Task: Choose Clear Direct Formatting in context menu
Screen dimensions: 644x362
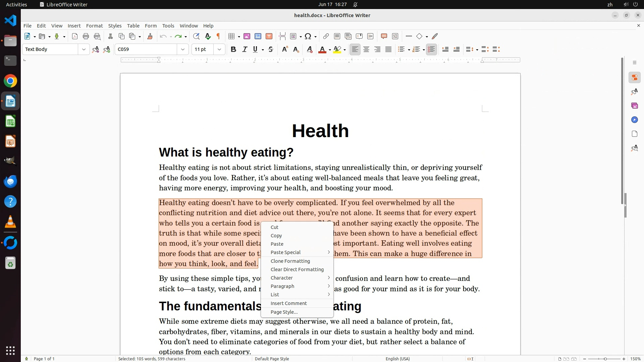Action: click(x=297, y=269)
